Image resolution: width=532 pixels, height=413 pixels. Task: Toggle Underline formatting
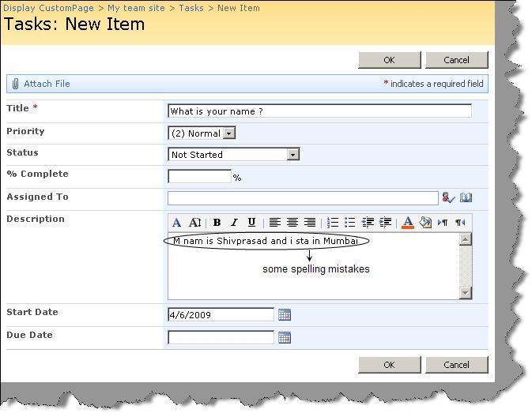[x=251, y=223]
